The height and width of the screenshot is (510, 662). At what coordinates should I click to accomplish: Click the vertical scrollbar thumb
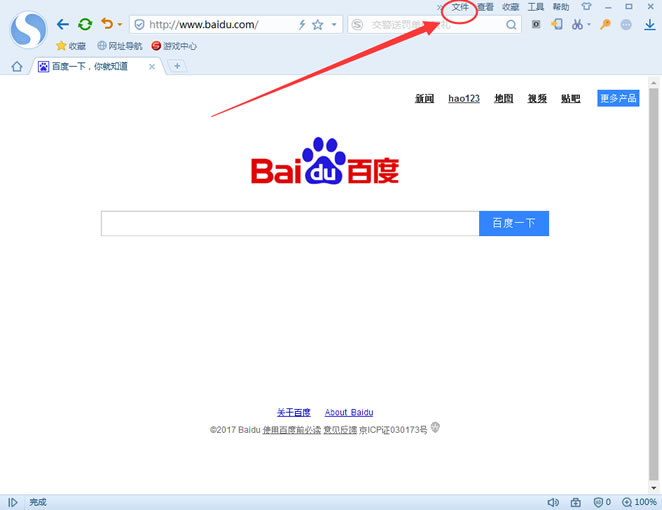[x=653, y=284]
